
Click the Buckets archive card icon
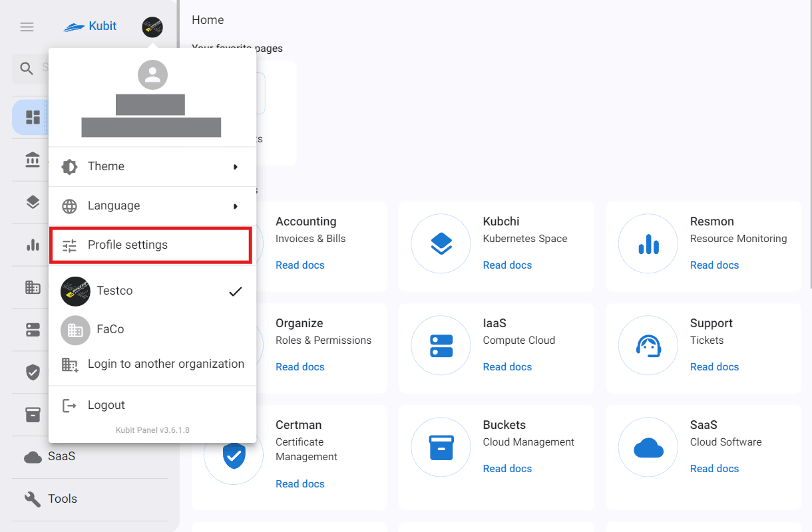(441, 448)
